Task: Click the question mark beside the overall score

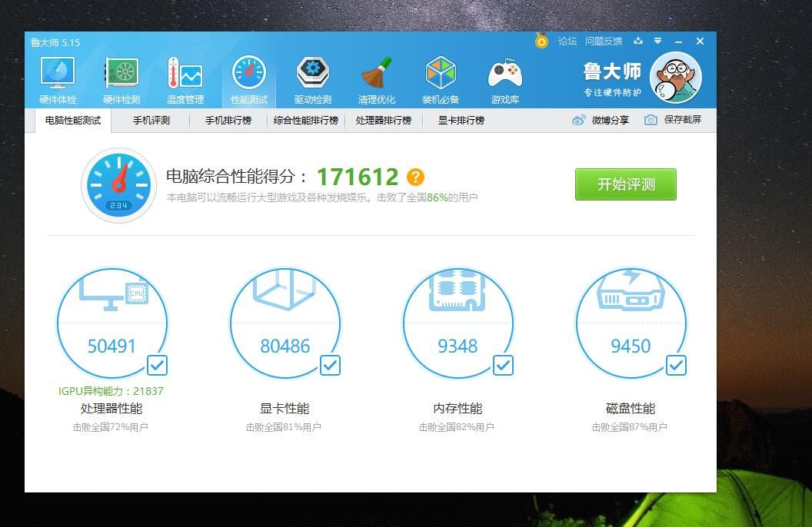Action: pyautogui.click(x=415, y=176)
